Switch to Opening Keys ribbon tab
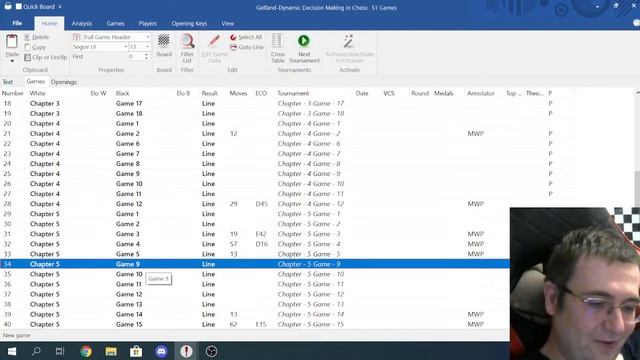640x360 pixels. coord(189,24)
